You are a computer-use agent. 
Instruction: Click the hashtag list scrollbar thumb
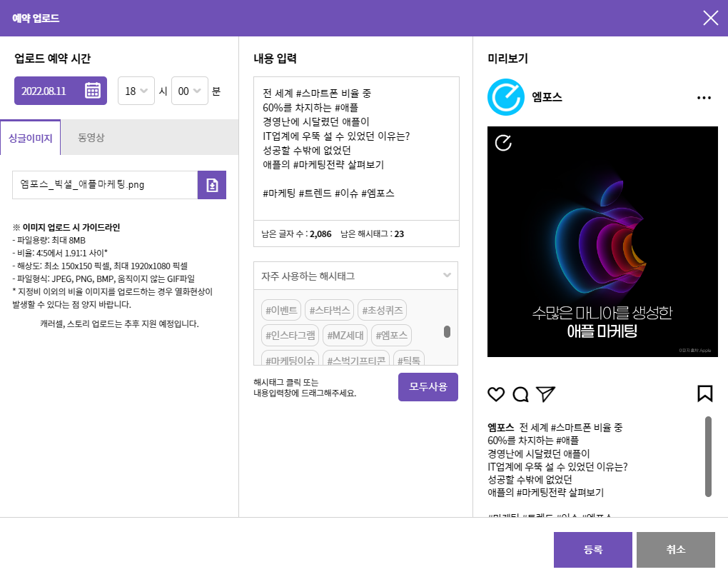point(447,331)
